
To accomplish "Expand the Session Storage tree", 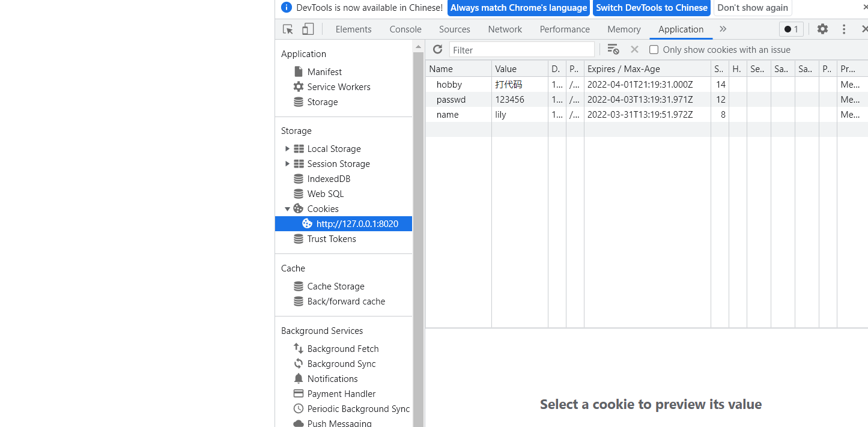I will click(287, 164).
